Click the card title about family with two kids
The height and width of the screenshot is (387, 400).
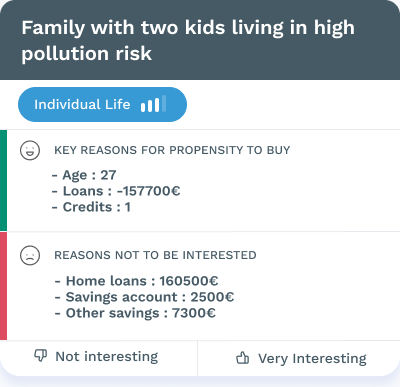(188, 40)
